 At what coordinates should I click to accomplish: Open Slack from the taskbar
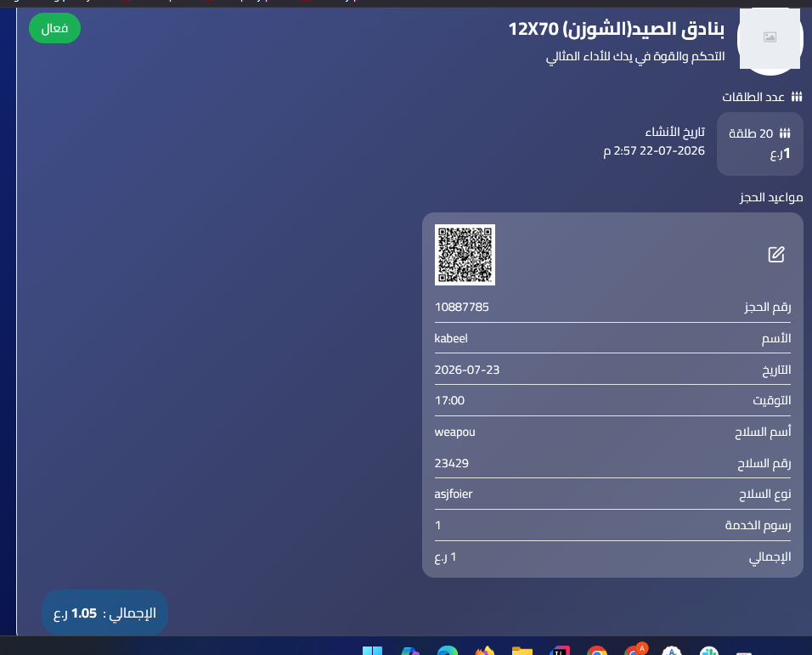(709, 651)
